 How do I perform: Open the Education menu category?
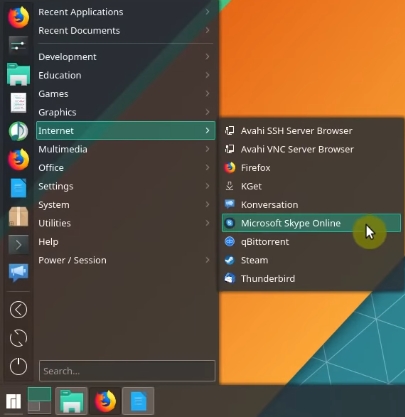[x=125, y=75]
